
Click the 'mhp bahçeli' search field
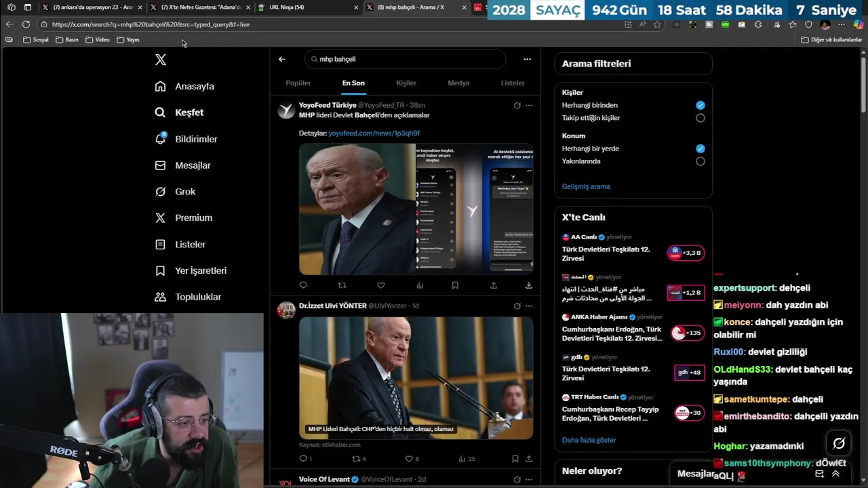[405, 59]
